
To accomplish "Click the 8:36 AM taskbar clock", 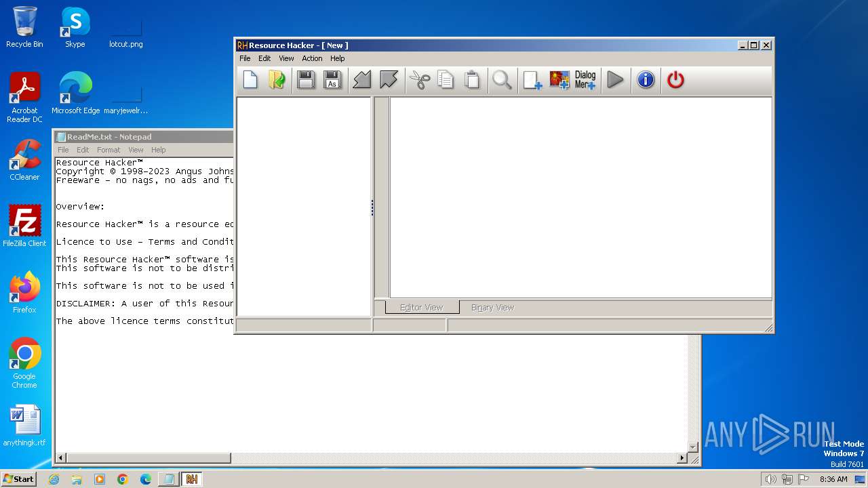I will [x=833, y=479].
